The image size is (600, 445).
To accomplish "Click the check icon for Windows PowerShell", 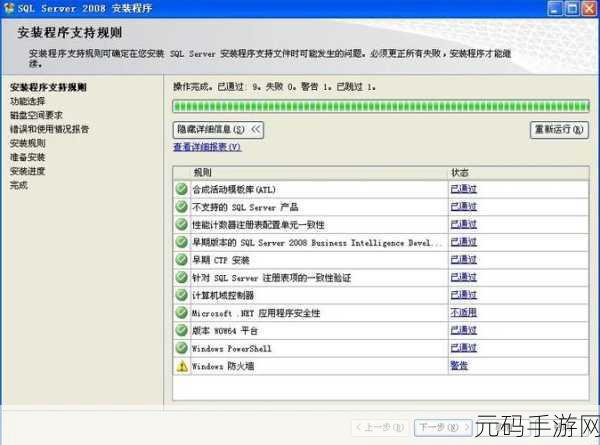I will coord(181,348).
